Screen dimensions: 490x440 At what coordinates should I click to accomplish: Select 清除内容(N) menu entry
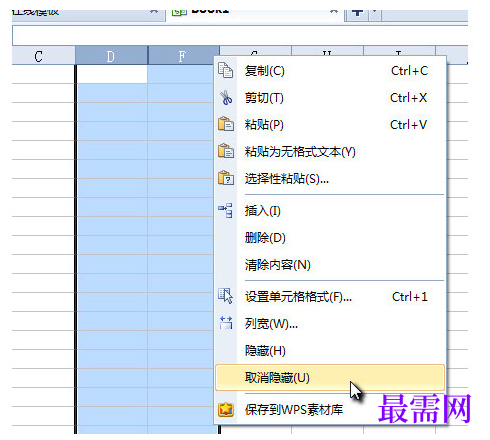(329, 265)
